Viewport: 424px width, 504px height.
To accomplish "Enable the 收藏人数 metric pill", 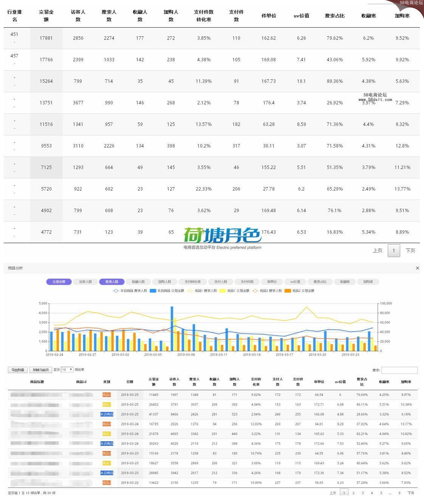I will [138, 282].
